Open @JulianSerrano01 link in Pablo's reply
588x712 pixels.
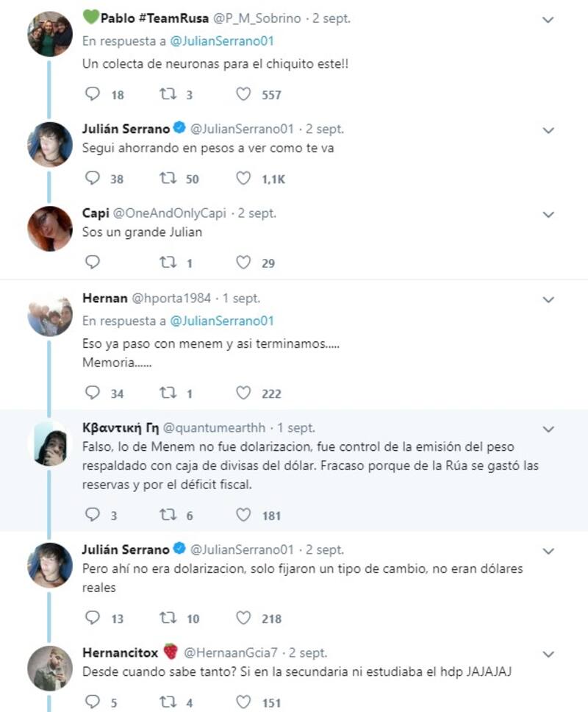(222, 41)
